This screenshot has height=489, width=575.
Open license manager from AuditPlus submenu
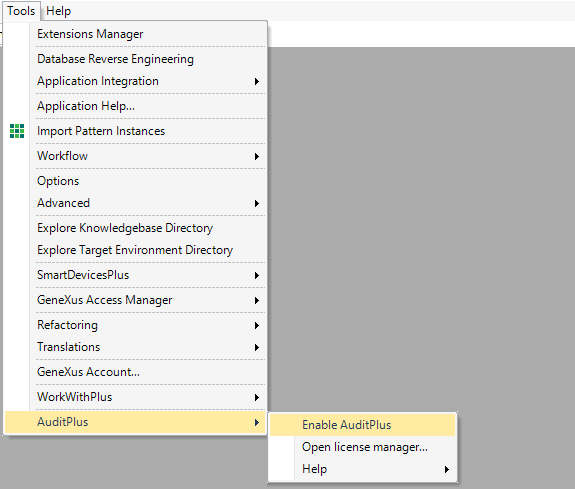(x=362, y=447)
